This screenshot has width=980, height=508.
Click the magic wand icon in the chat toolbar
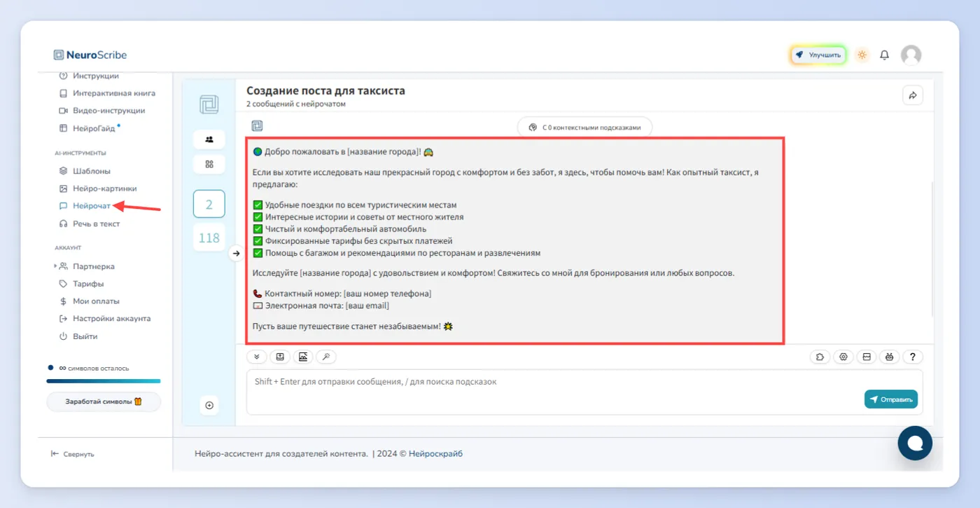coord(326,357)
